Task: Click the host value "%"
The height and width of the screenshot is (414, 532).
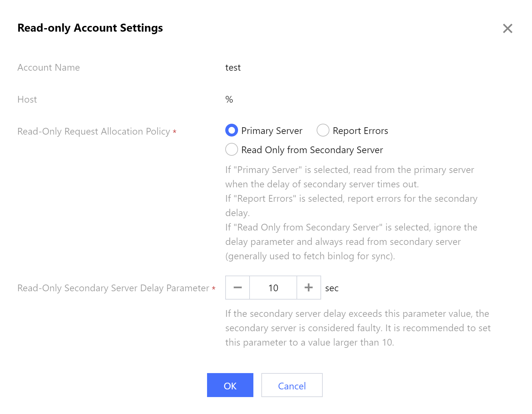Action: [229, 99]
